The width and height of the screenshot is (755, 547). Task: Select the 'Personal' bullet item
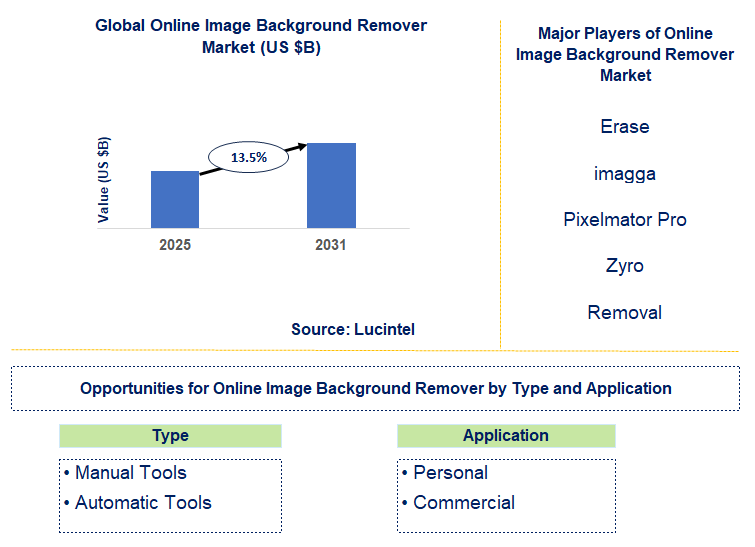tap(445, 473)
